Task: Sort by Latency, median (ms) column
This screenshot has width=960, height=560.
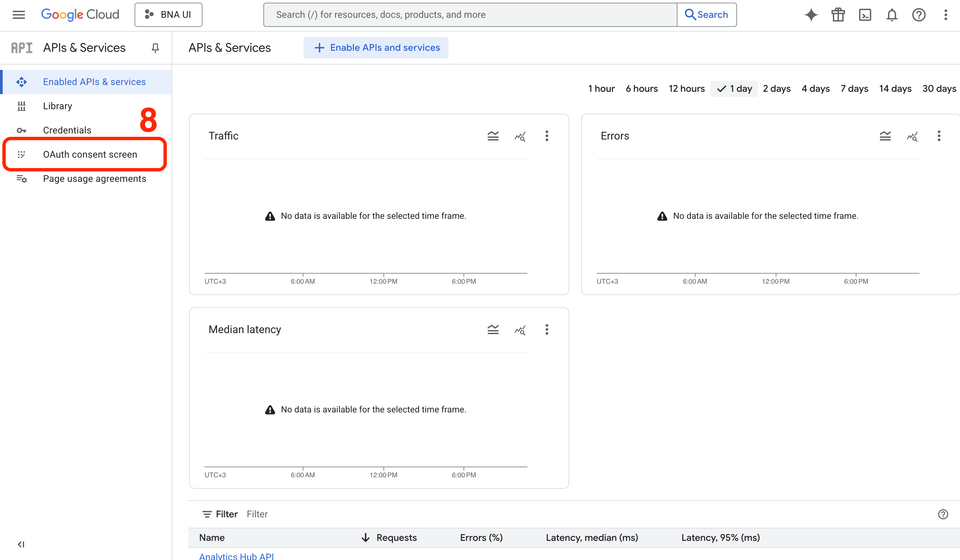Action: pyautogui.click(x=592, y=537)
